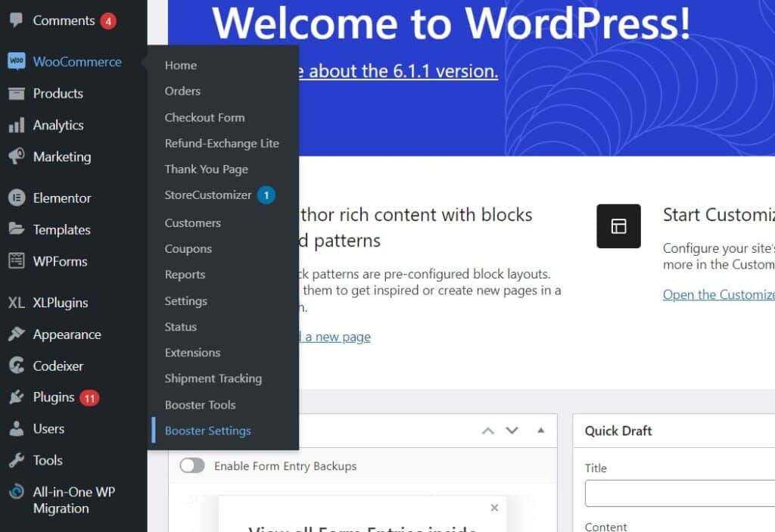
Task: Follow the Open the Customizer link
Action: click(719, 294)
